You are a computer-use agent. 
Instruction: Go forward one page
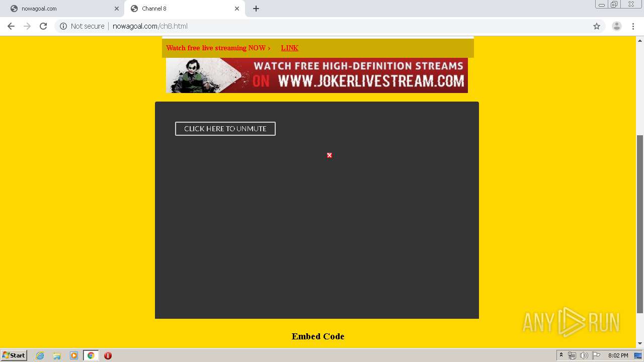(27, 26)
